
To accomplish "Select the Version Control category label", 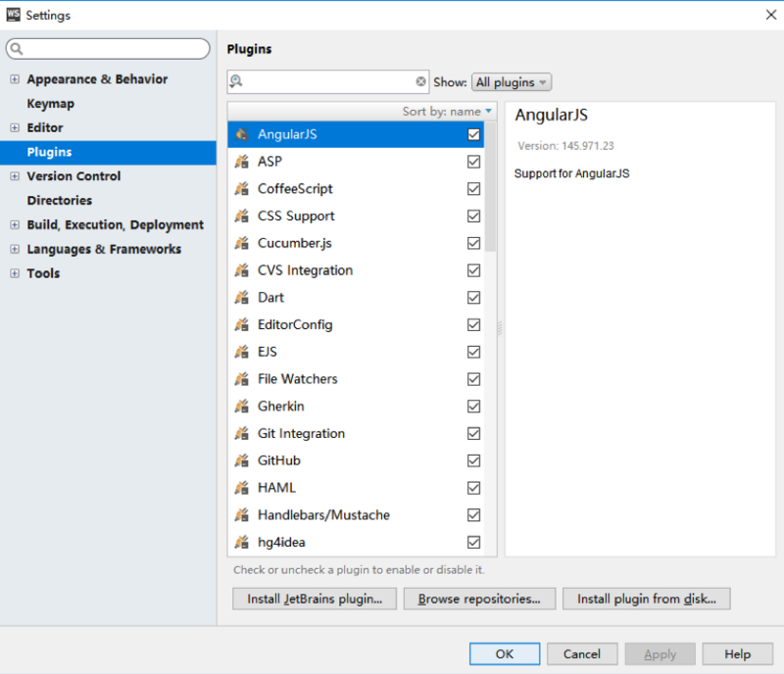I will [73, 176].
